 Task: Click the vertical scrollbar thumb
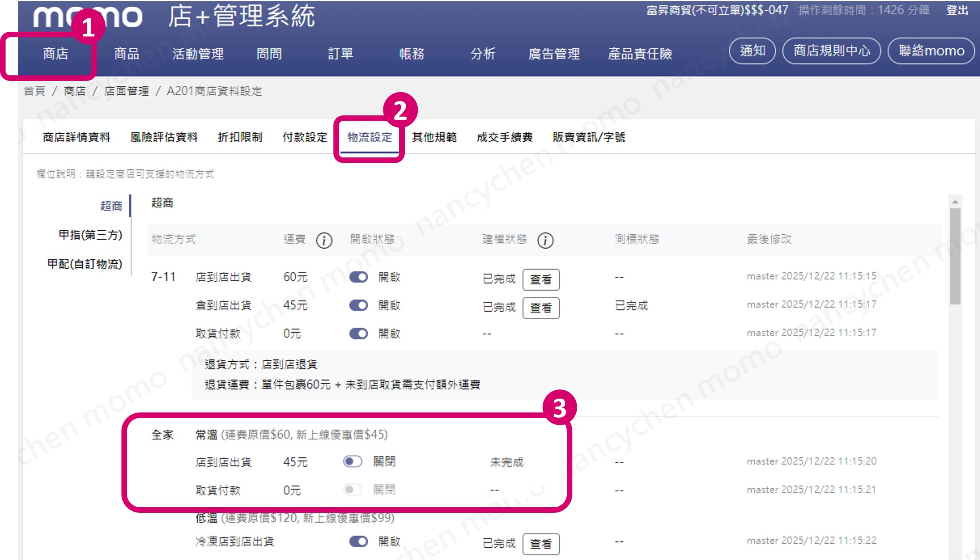(955, 256)
